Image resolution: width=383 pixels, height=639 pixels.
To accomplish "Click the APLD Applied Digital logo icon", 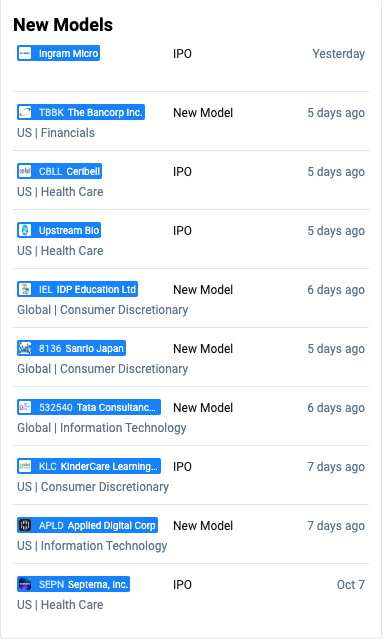I will click(x=25, y=526).
